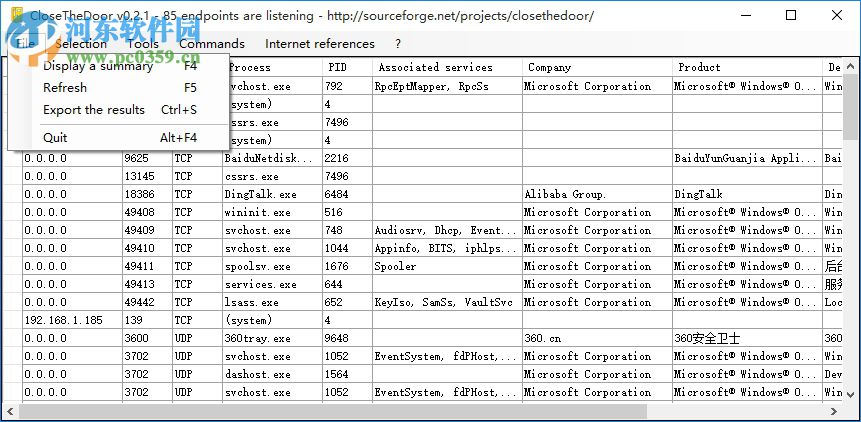The image size is (861, 422).
Task: Select port 49408 cell
Action: coord(147,212)
